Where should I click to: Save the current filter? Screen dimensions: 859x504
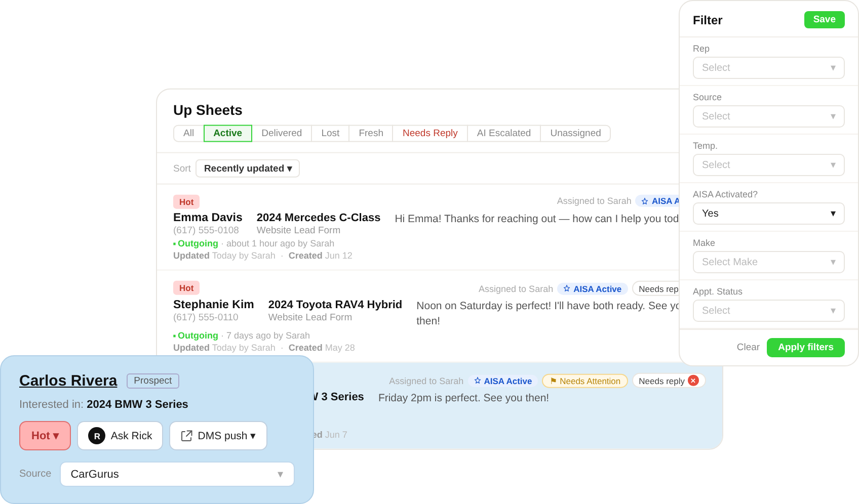click(x=824, y=20)
